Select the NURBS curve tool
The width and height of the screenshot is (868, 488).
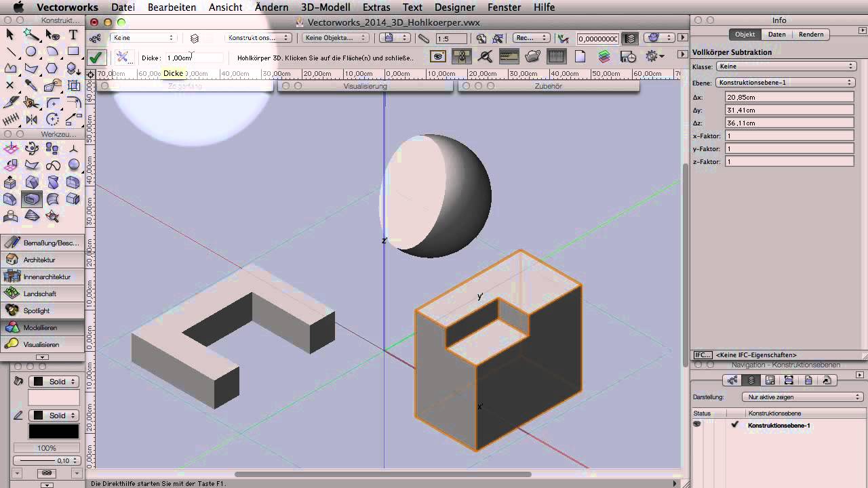click(x=52, y=165)
